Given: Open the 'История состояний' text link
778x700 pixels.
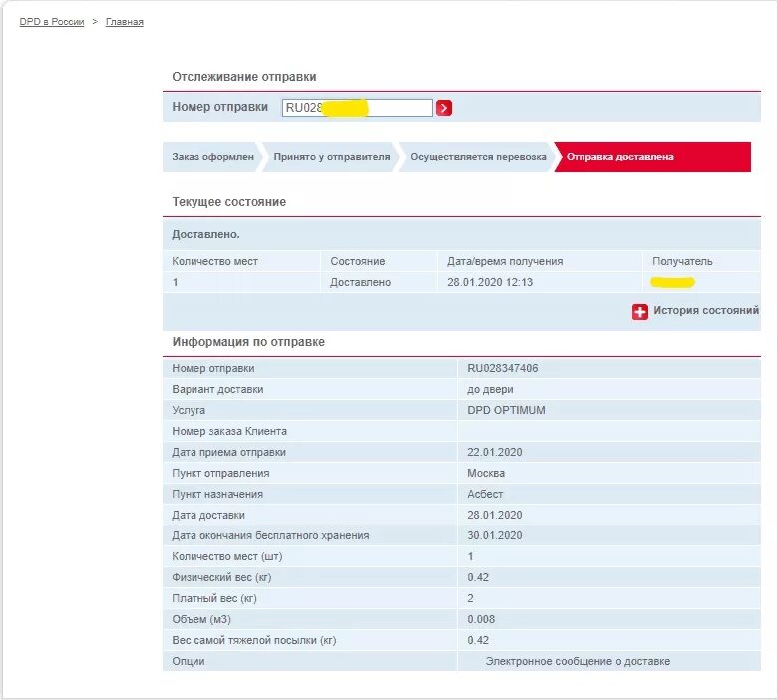Looking at the screenshot, I should (706, 310).
